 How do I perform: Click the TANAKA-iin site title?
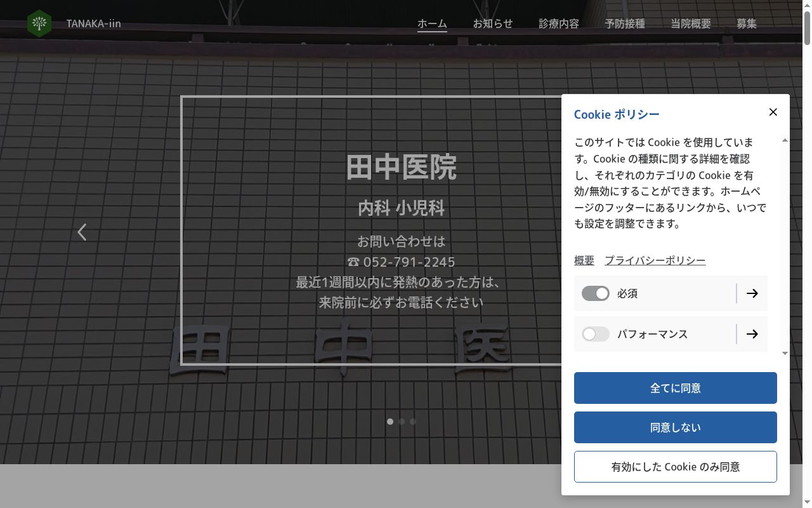point(94,23)
